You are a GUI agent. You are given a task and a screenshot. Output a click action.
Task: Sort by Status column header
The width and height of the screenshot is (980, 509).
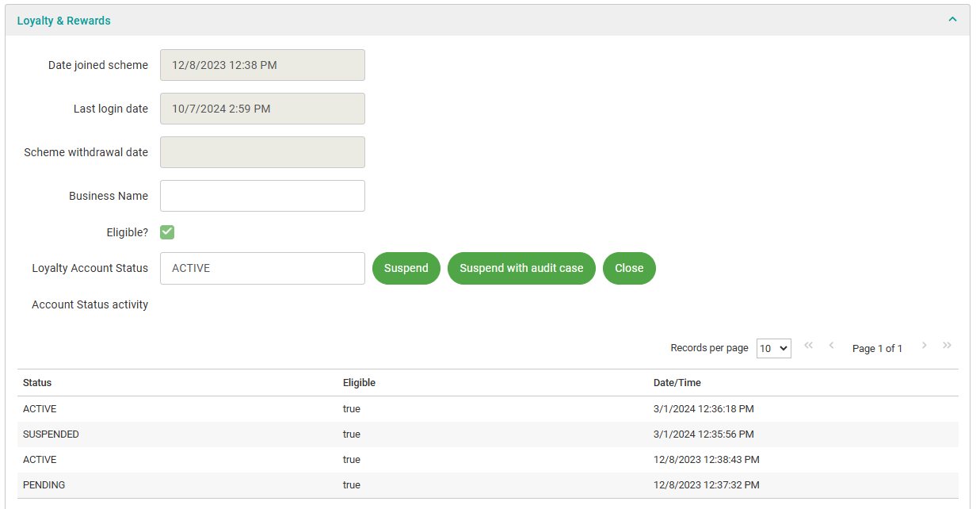click(x=37, y=383)
